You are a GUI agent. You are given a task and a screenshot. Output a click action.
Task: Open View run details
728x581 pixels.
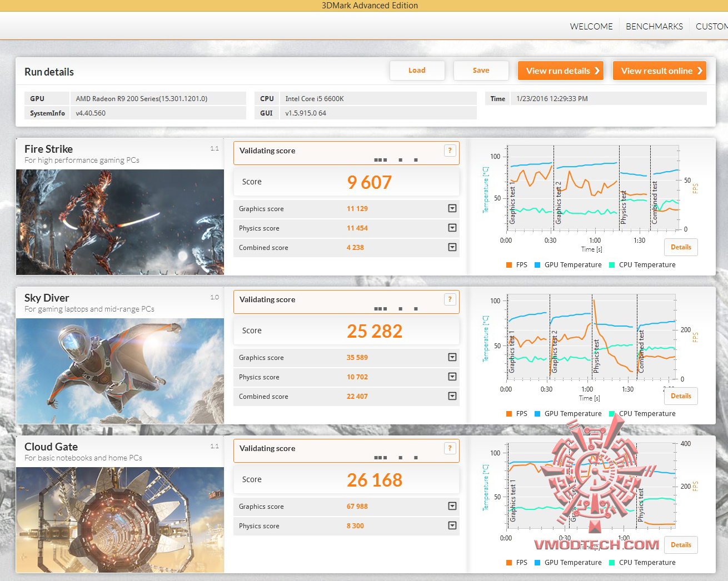tap(561, 71)
